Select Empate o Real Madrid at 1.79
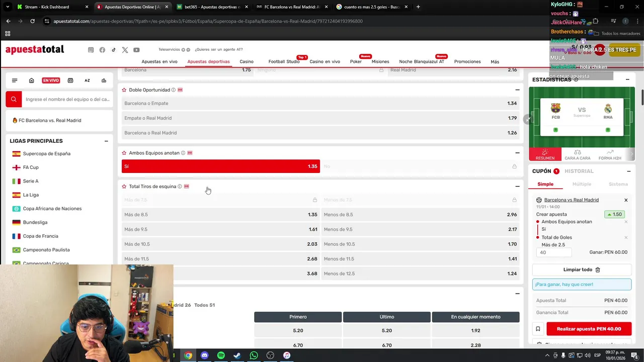This screenshot has height=362, width=644. point(320,118)
